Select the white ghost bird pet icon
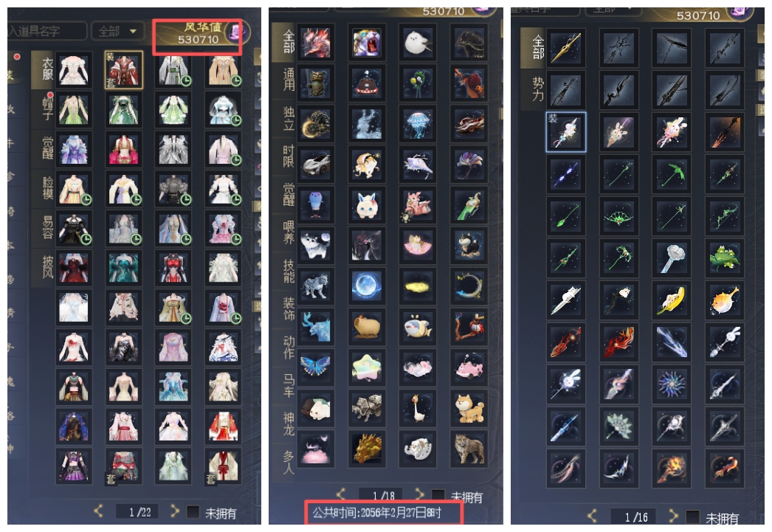This screenshot has width=772, height=532. [418, 43]
